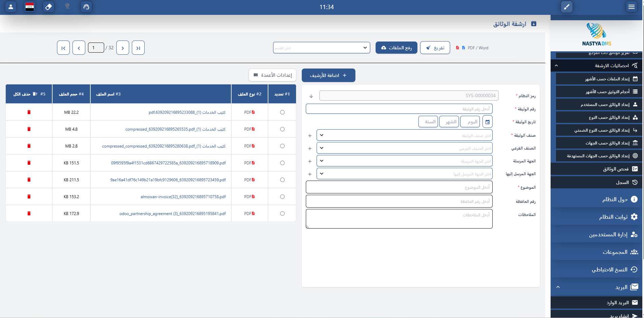Click اضافة للأرشيف button
Image resolution: width=644 pixels, height=318 pixels.
[x=328, y=75]
